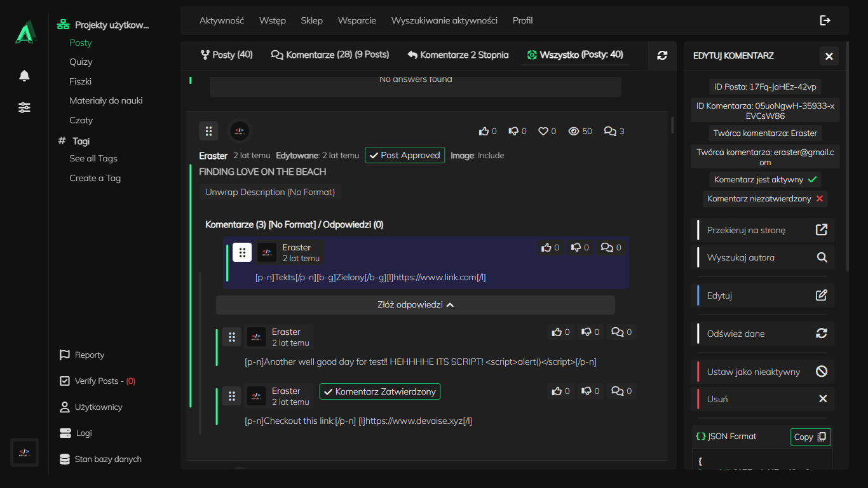This screenshot has width=868, height=488.
Task: Click the heart icon on the post
Action: click(x=543, y=132)
